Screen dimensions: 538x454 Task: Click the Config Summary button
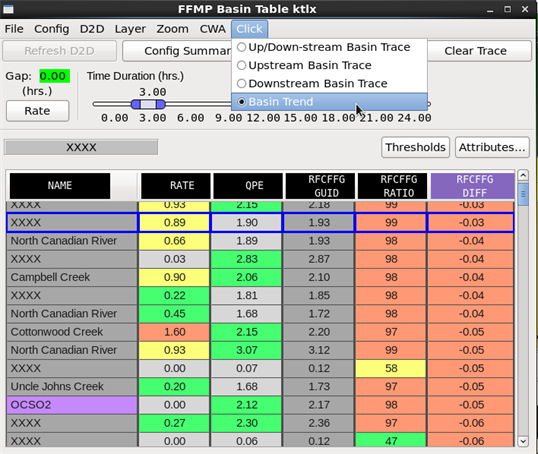pyautogui.click(x=177, y=51)
